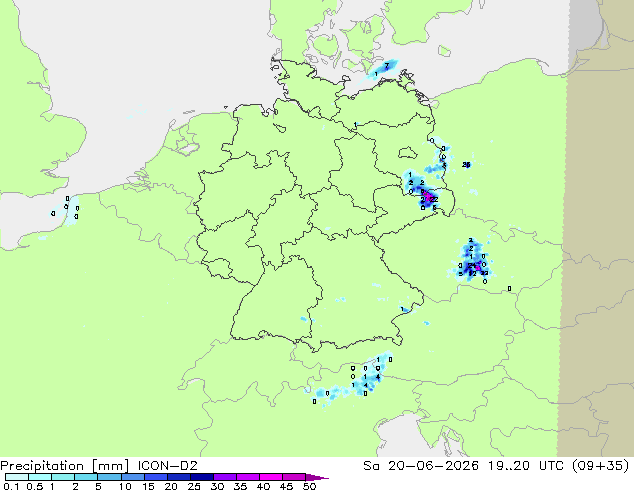
Task: Click the legend label '0.5'
Action: [34, 486]
